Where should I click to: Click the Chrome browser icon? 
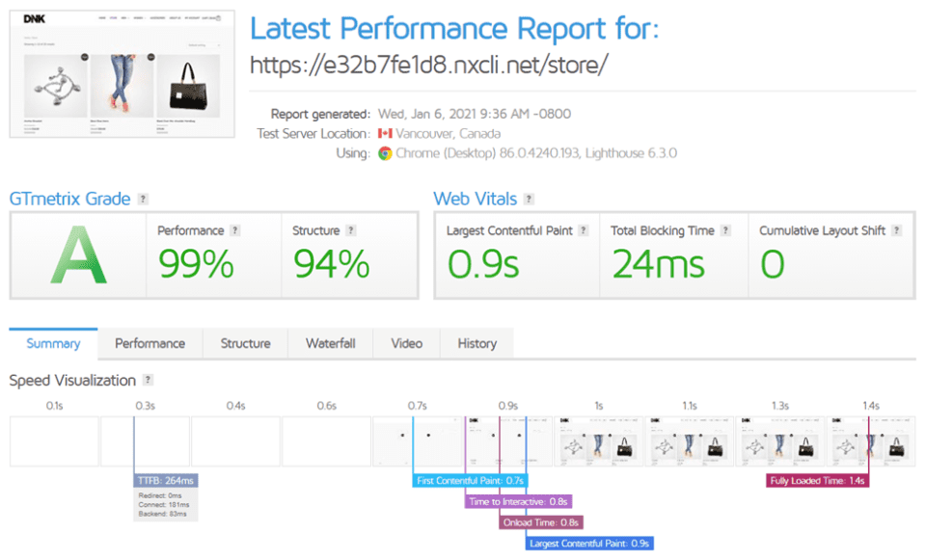pyautogui.click(x=385, y=152)
